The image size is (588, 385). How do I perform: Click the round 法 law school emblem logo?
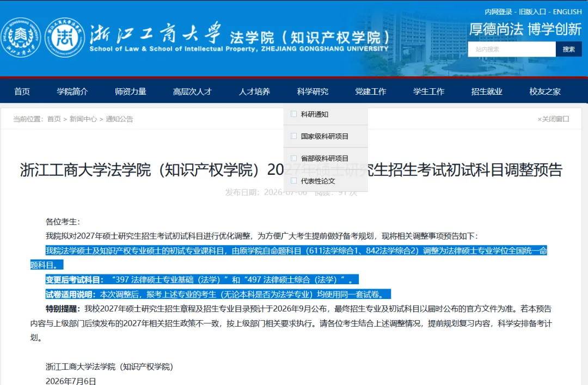65,38
